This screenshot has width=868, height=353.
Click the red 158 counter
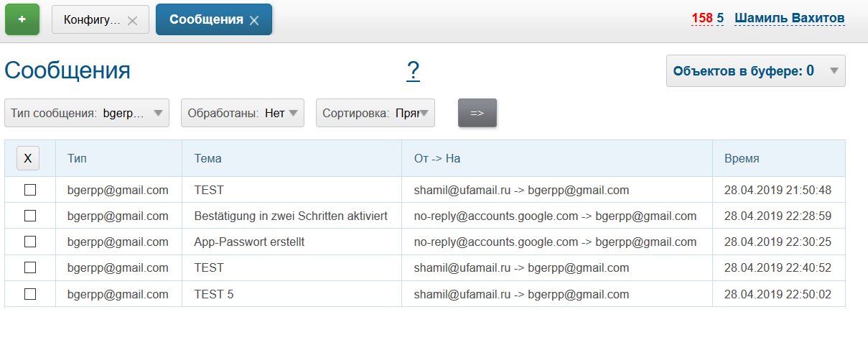click(x=701, y=18)
